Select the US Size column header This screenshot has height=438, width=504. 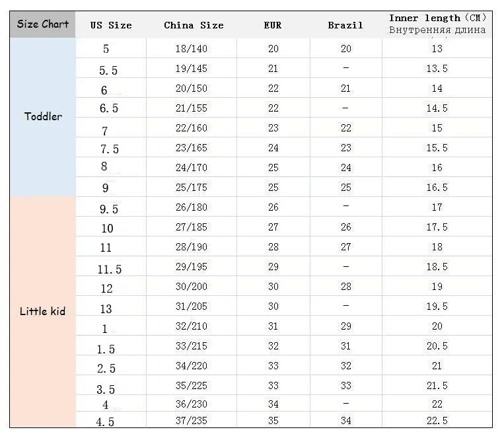click(x=111, y=25)
